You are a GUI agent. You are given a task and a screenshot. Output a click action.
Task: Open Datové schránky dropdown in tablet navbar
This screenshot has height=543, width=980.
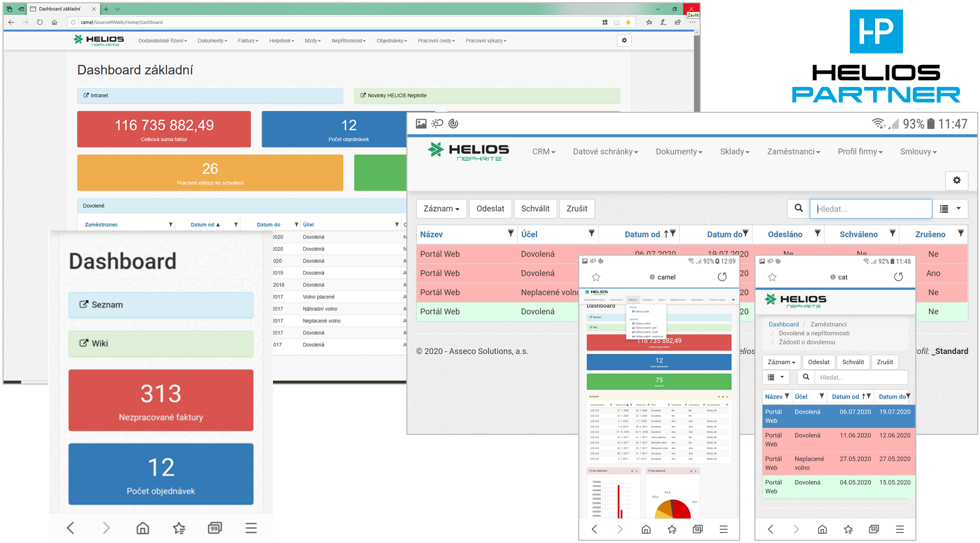[x=605, y=152]
